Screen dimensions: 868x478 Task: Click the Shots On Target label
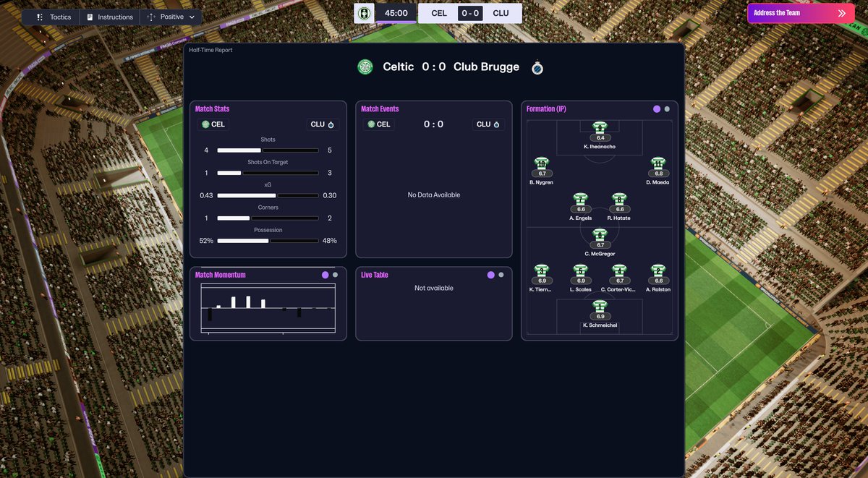(x=268, y=162)
